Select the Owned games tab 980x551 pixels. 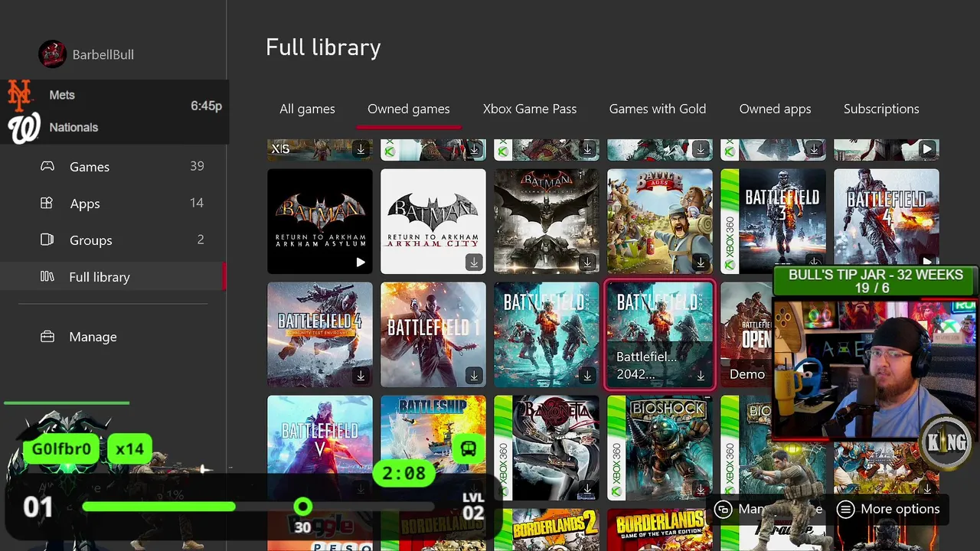(409, 109)
